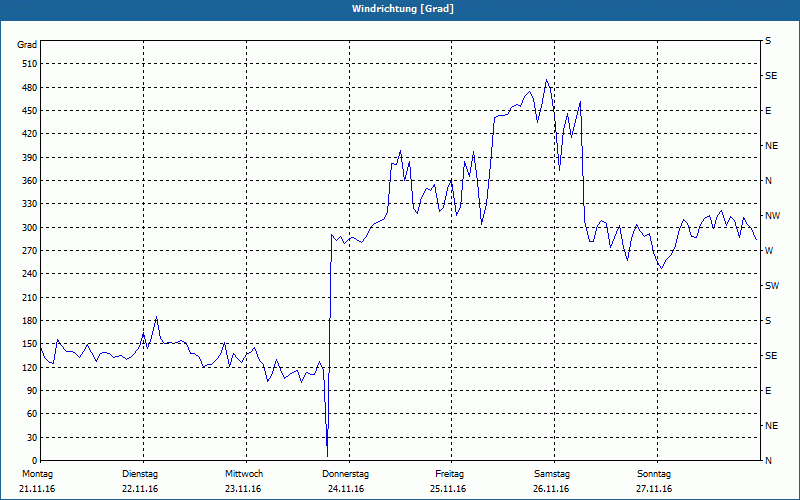The height and width of the screenshot is (500, 800).
Task: Click the 510 value on the degree axis
Action: click(x=30, y=64)
